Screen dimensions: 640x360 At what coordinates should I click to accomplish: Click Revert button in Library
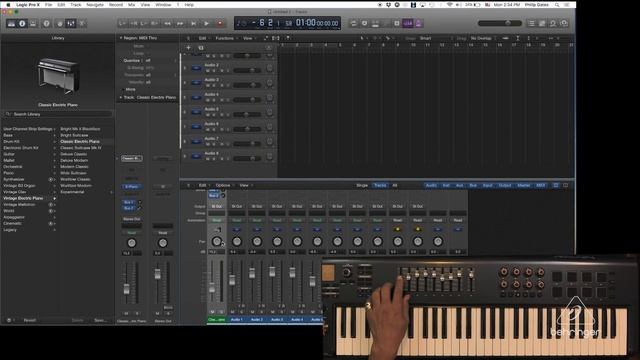click(x=30, y=320)
